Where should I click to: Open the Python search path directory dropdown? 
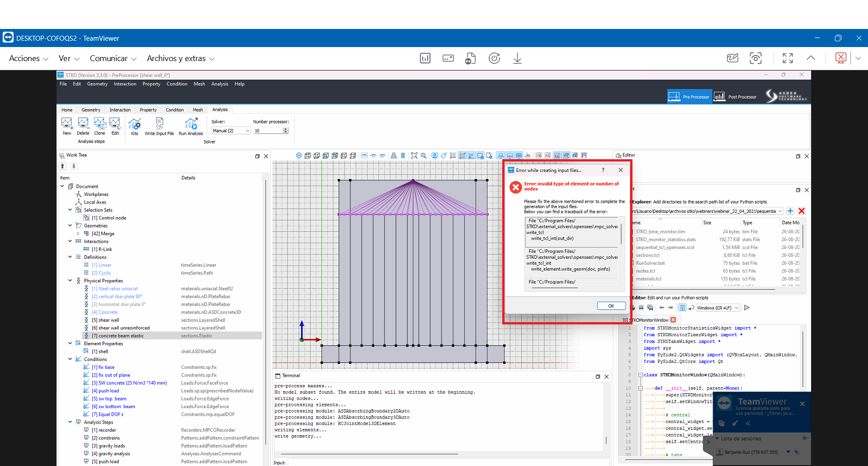780,211
